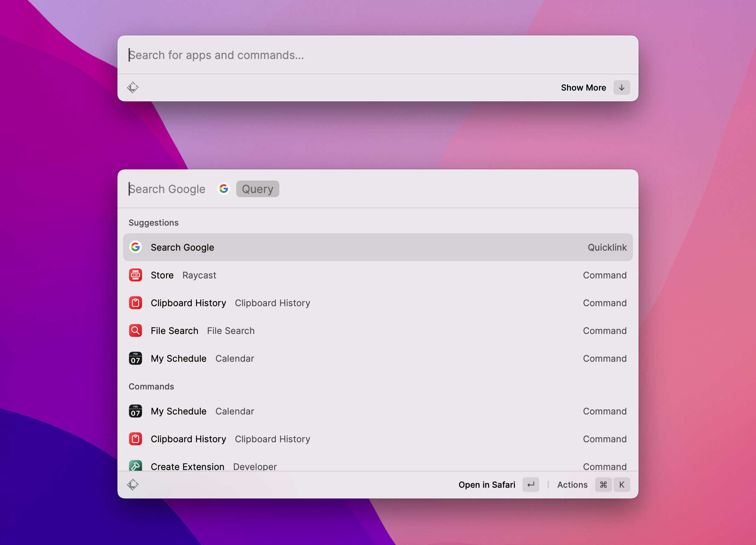
Task: Click the Google icon beside Query field
Action: pos(224,189)
